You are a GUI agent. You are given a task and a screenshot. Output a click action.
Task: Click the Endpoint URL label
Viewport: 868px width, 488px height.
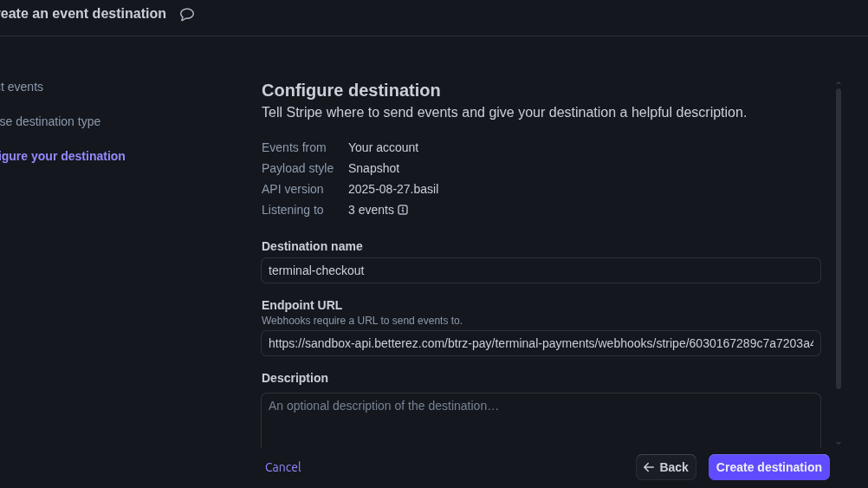tap(301, 305)
